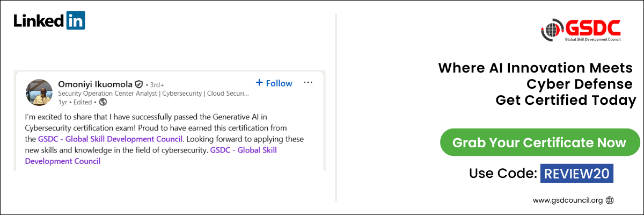The width and height of the screenshot is (644, 215).
Task: Click the Edited label on post
Action: (82, 102)
